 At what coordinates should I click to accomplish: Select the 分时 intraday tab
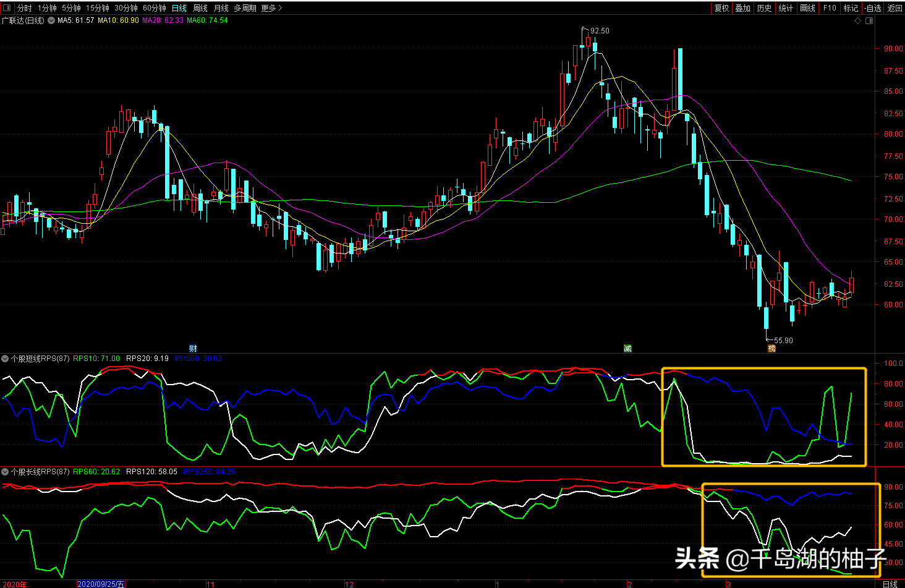click(x=24, y=8)
